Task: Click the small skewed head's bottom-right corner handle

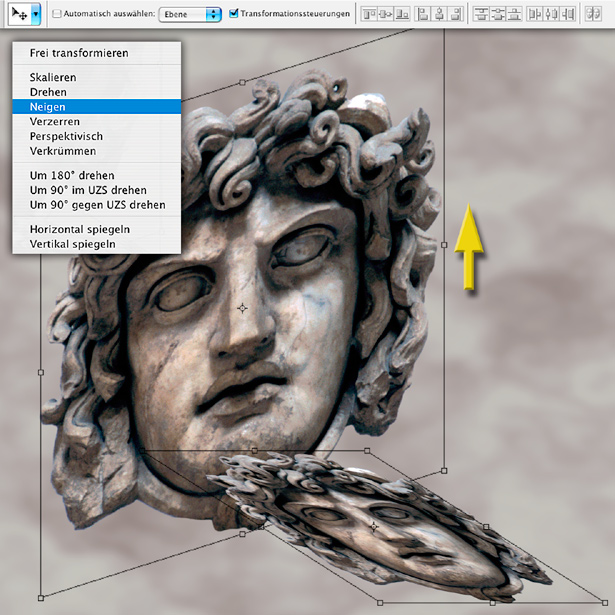Action: pos(604,602)
